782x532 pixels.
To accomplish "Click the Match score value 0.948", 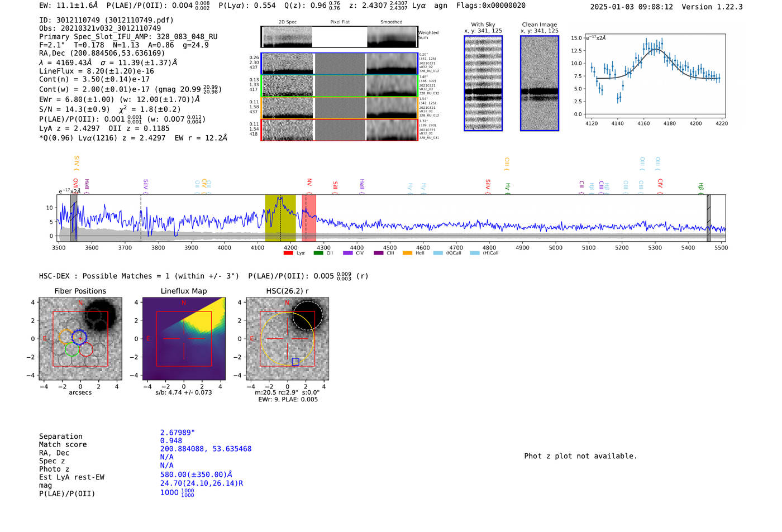I will pyautogui.click(x=171, y=441).
